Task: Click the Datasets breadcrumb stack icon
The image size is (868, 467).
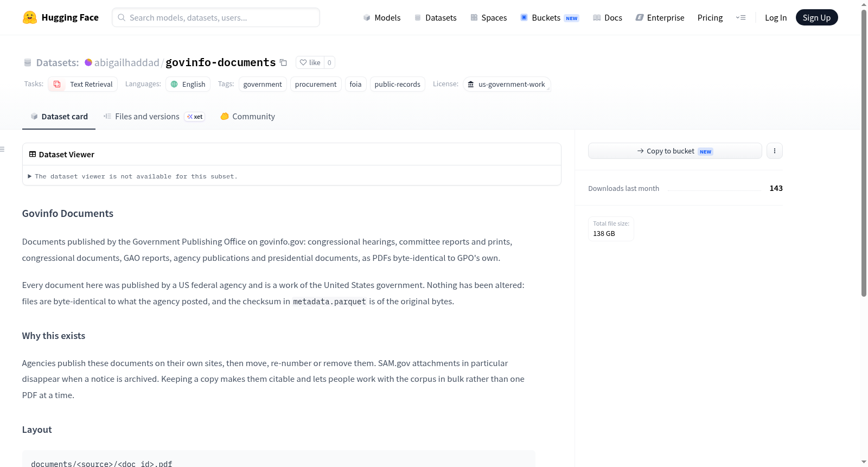Action: [x=28, y=62]
